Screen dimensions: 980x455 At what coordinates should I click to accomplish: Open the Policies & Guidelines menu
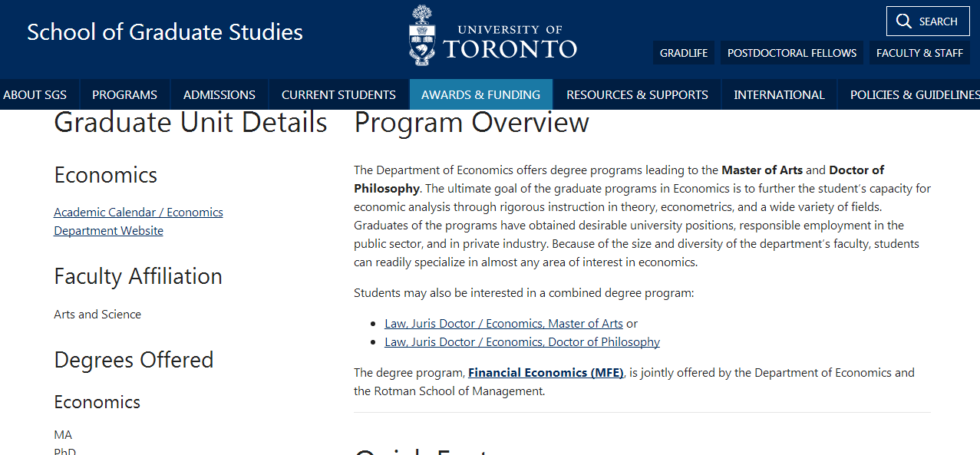tap(914, 94)
